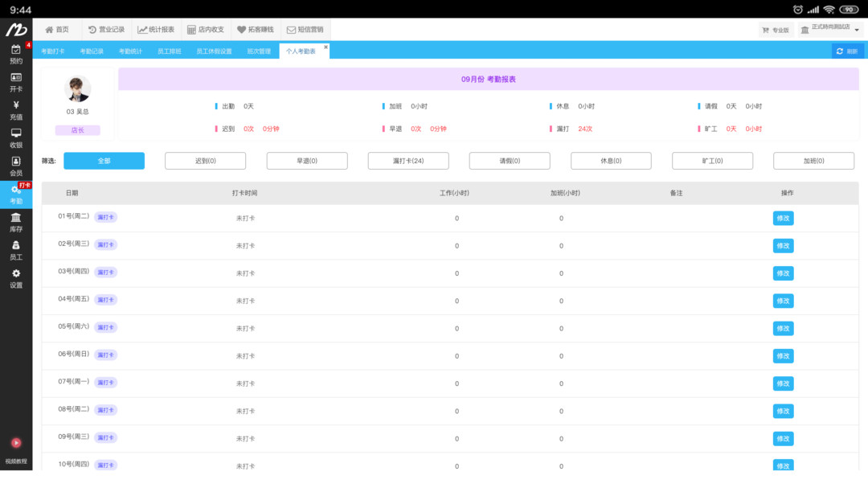The image size is (868, 488).
Task: Select the 加班(0) overtime filter
Action: 813,161
